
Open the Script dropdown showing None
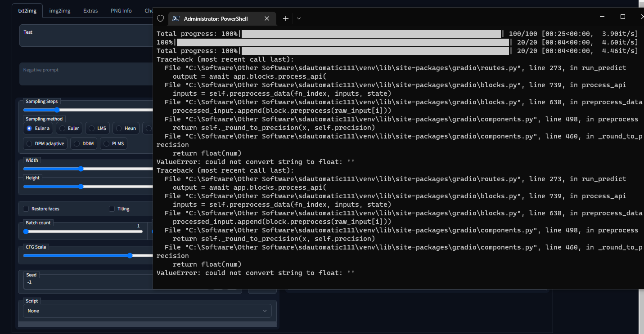147,311
